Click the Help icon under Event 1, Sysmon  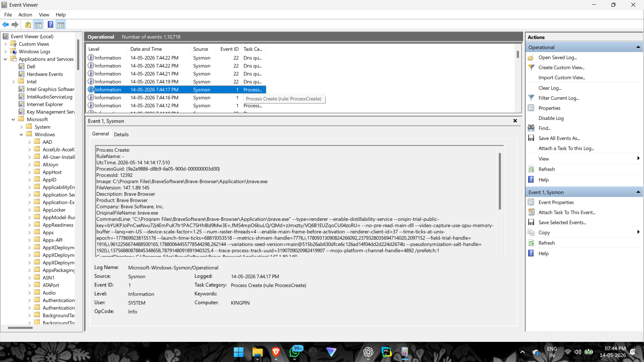pos(531,253)
